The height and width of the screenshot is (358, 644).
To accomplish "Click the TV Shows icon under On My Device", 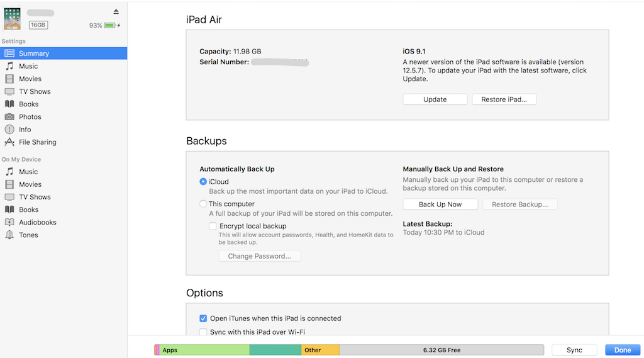I will 9,198.
